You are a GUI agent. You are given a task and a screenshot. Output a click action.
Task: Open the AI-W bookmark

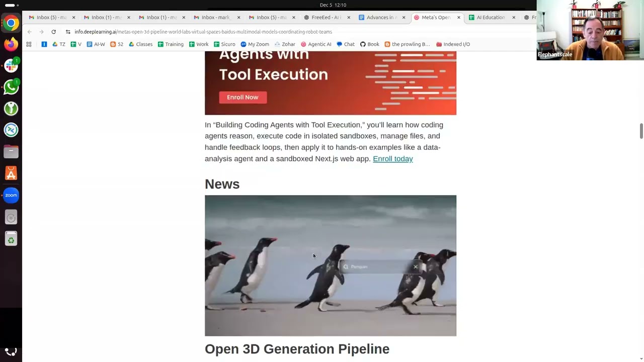[96, 44]
